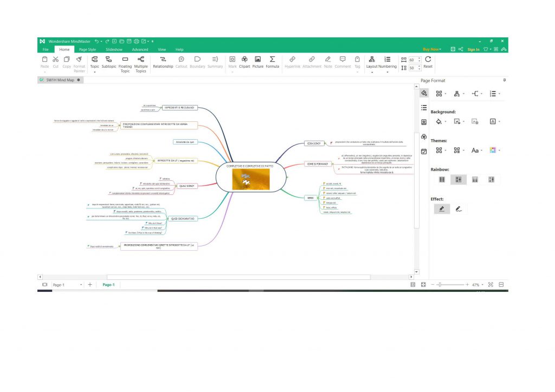The width and height of the screenshot is (555, 392).
Task: Open the Advanced ribbon tab
Action: pyautogui.click(x=140, y=49)
